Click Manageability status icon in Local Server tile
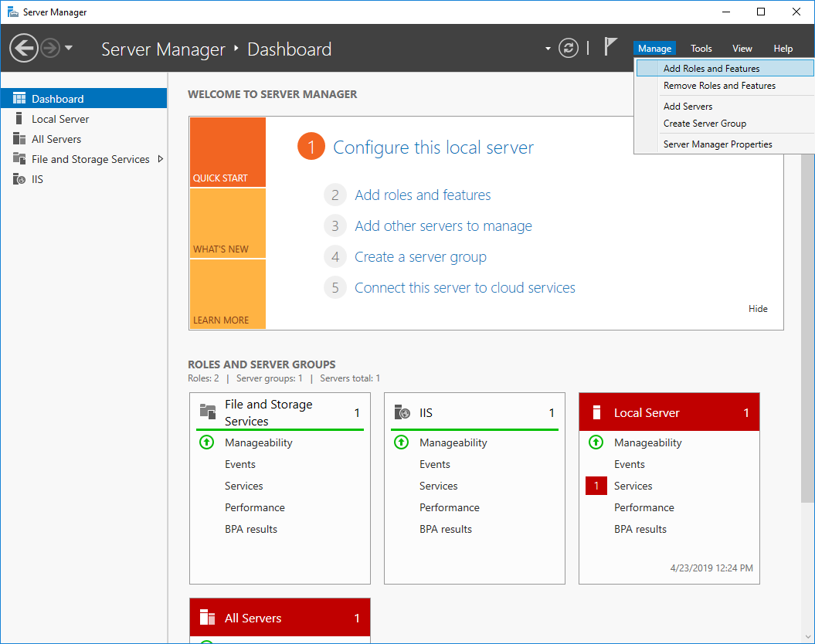 pyautogui.click(x=596, y=442)
